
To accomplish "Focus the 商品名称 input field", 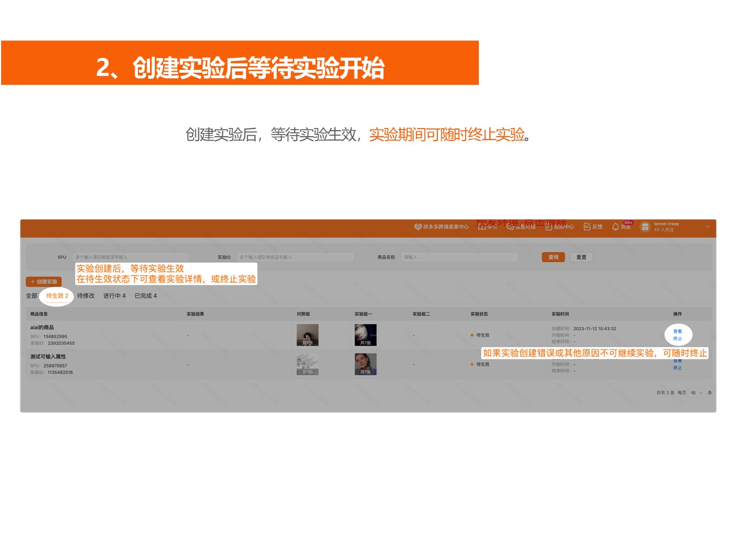I will [x=460, y=257].
